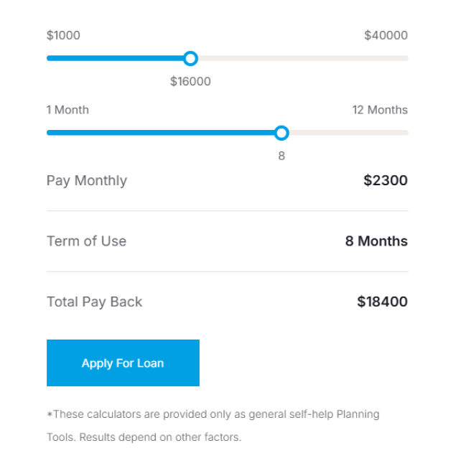
Task: Click the 8 Months term value
Action: (376, 241)
